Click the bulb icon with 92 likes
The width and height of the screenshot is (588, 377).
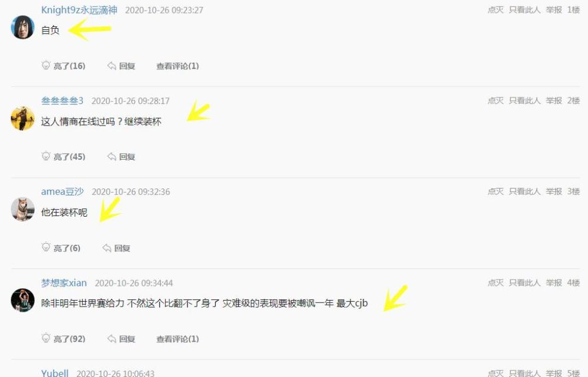(x=46, y=338)
